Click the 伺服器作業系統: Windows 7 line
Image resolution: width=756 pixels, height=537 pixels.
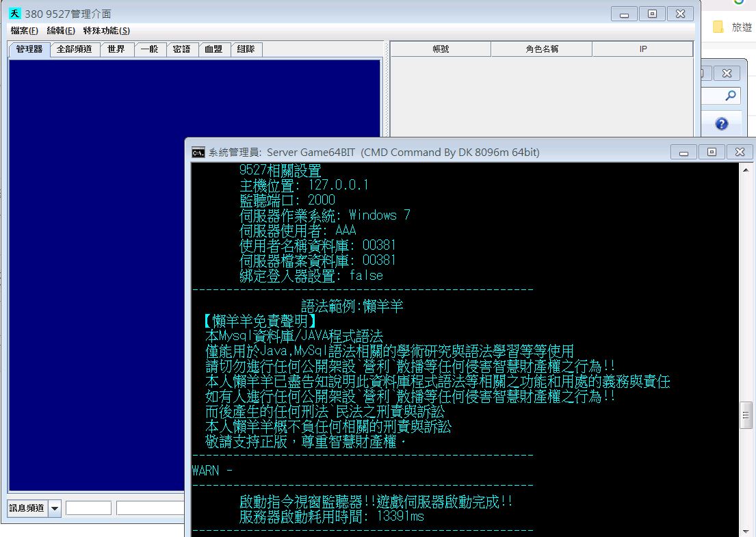[x=325, y=215]
